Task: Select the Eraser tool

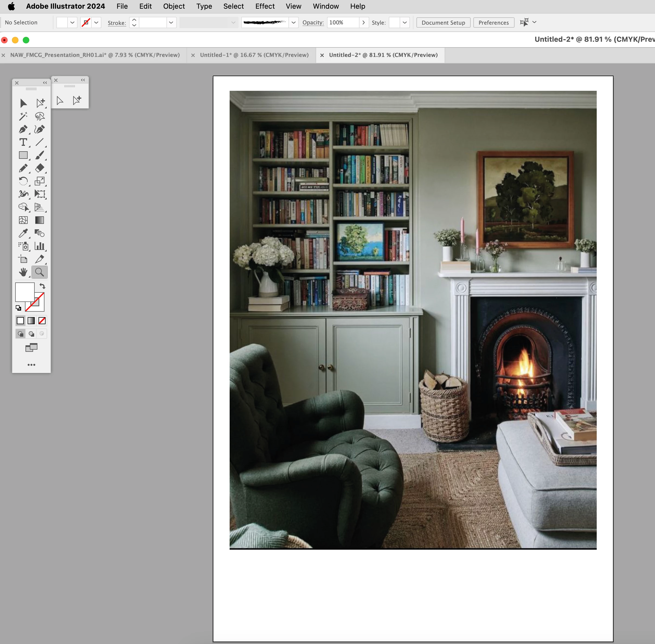Action: click(x=40, y=168)
